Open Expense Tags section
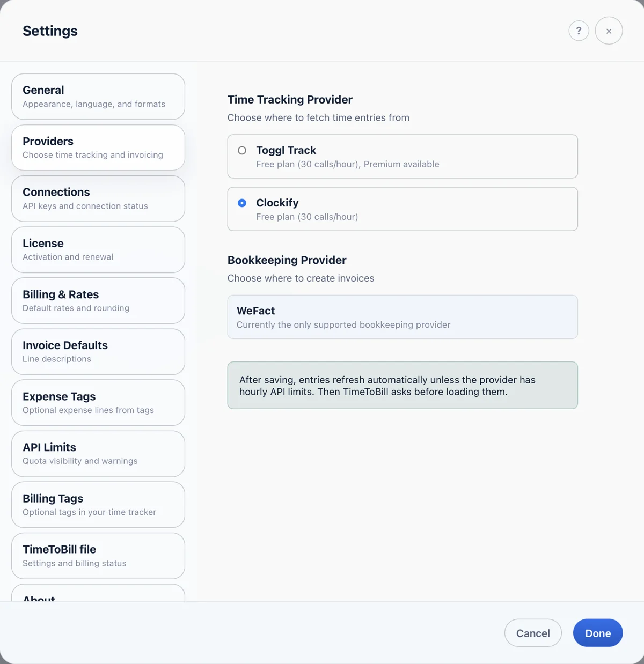This screenshot has width=644, height=664. (x=98, y=403)
